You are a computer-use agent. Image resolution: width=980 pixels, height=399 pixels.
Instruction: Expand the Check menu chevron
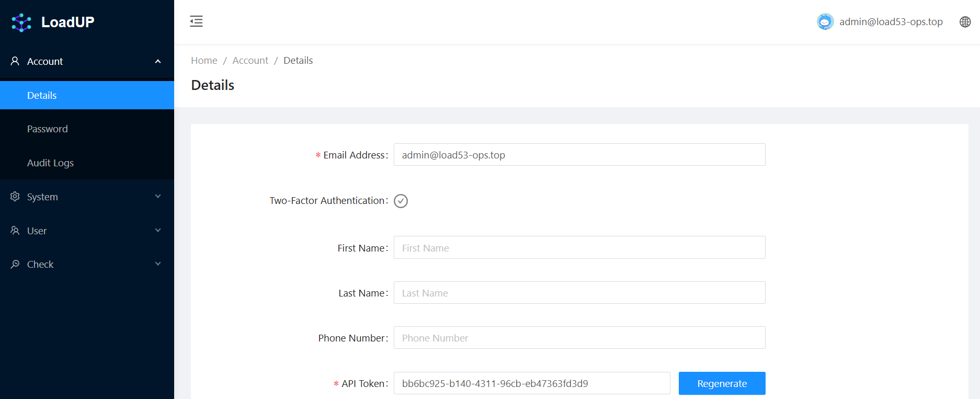point(158,264)
